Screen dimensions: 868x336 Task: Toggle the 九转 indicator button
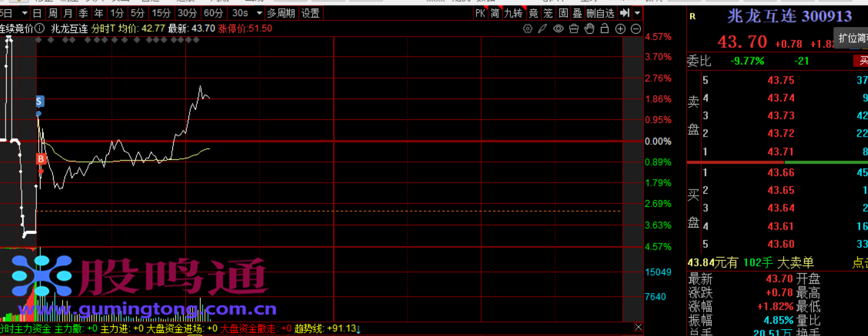point(513,13)
